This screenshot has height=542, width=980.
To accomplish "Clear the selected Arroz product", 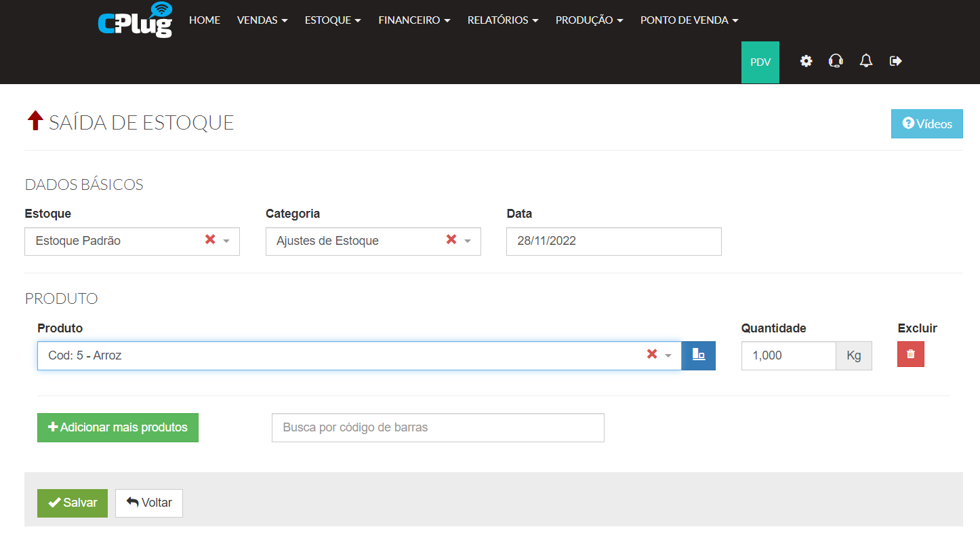I will [652, 355].
